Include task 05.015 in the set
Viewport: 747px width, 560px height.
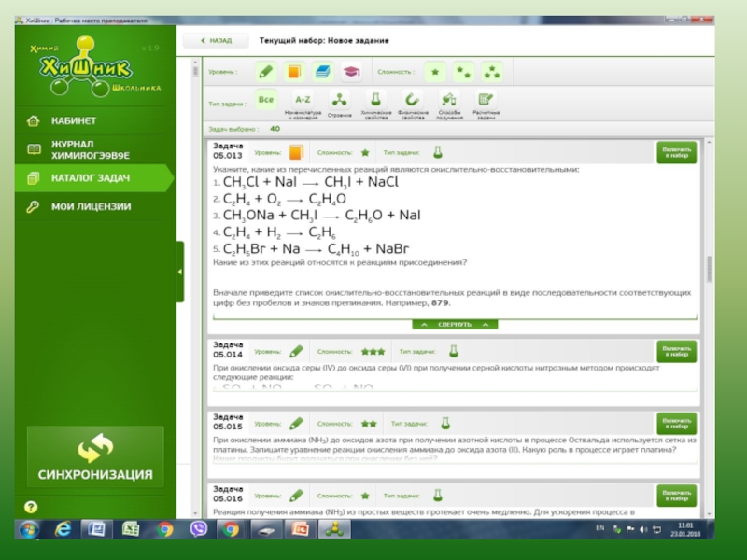point(676,424)
